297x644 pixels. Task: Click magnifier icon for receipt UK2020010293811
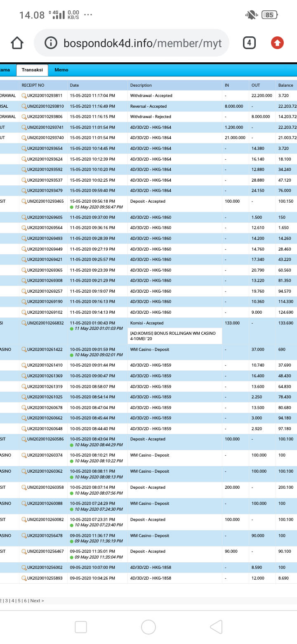[24, 95]
